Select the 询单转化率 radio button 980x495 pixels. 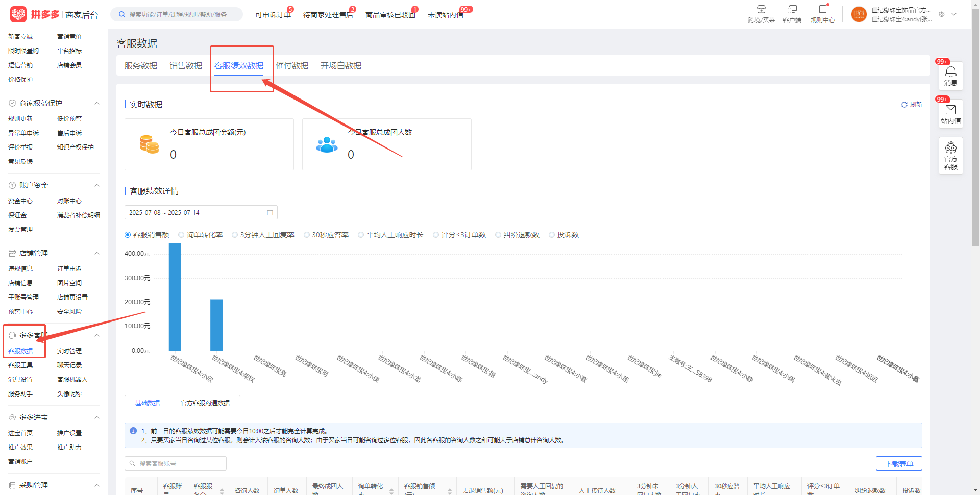181,235
